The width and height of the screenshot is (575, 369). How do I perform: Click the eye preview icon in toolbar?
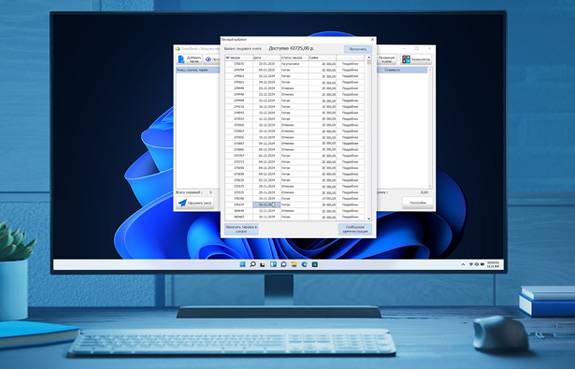[208, 59]
